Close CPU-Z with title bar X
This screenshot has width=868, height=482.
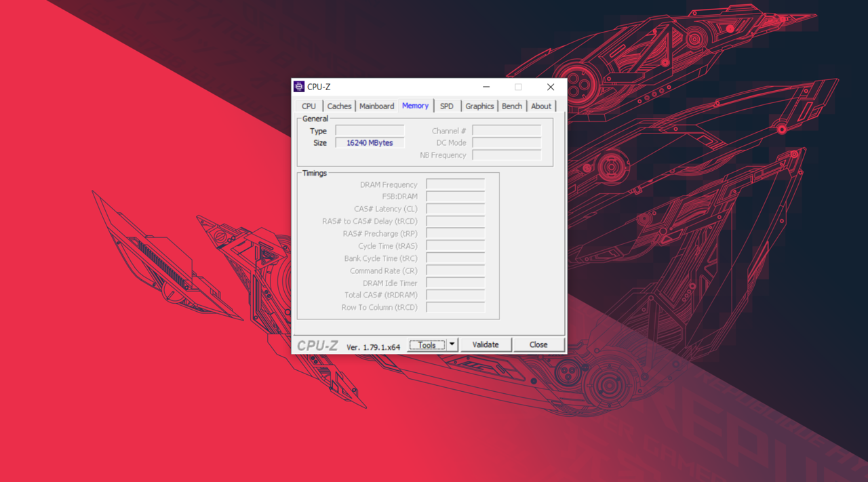click(551, 87)
